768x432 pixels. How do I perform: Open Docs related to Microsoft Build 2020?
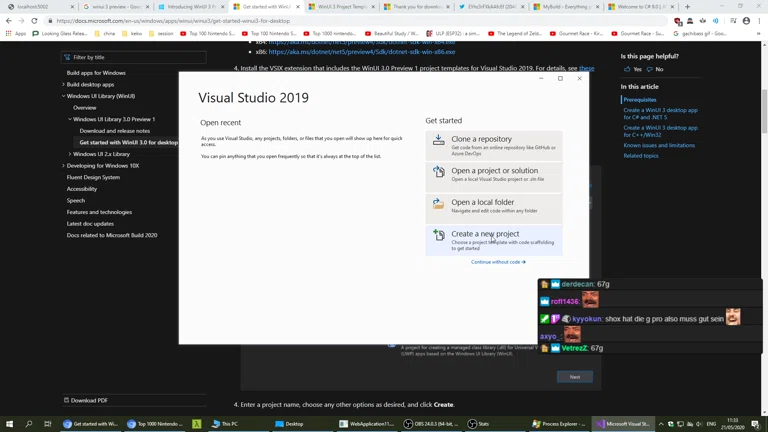click(112, 235)
